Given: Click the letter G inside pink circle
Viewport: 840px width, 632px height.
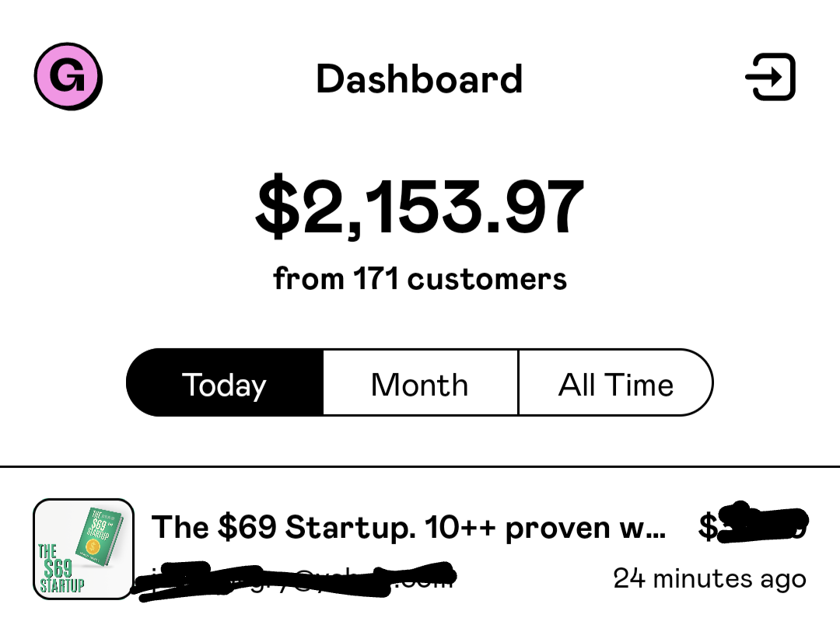Looking at the screenshot, I should click(x=67, y=75).
